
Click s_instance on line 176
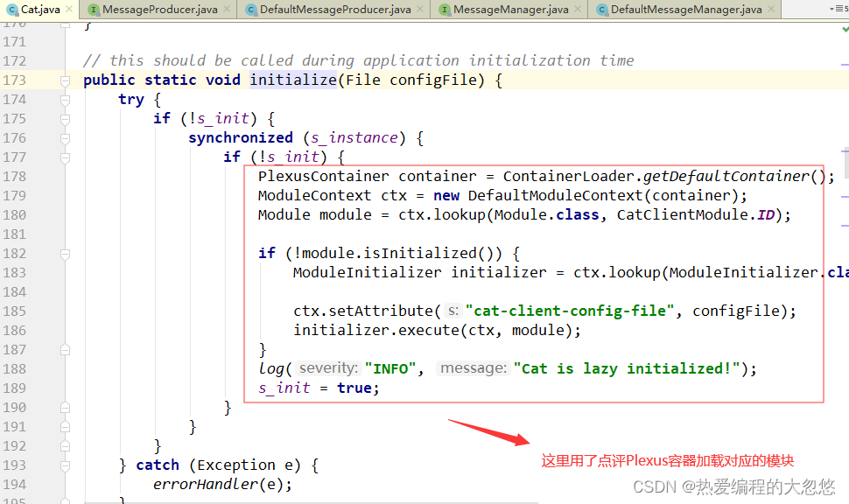pyautogui.click(x=354, y=138)
